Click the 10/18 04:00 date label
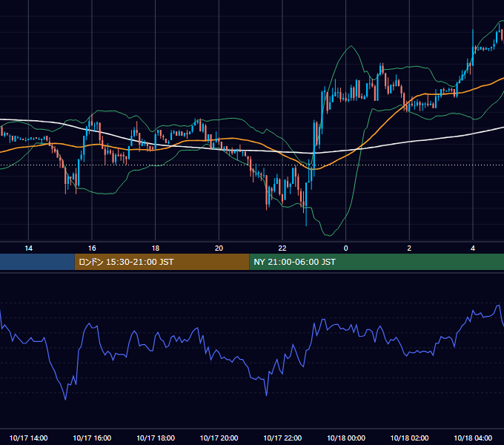Viewport: 504px width, 445px height. pyautogui.click(x=473, y=438)
